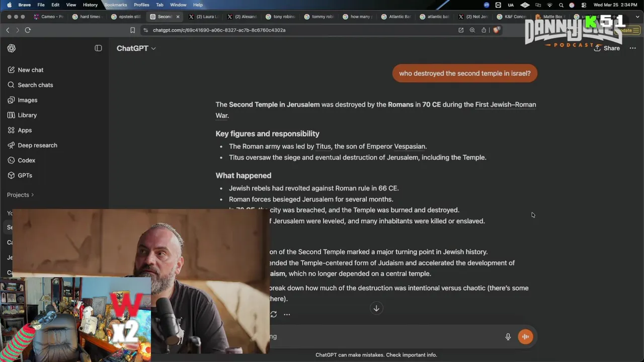This screenshot has width=644, height=362.
Task: Click the user message bubble about second temple
Action: [x=465, y=73]
